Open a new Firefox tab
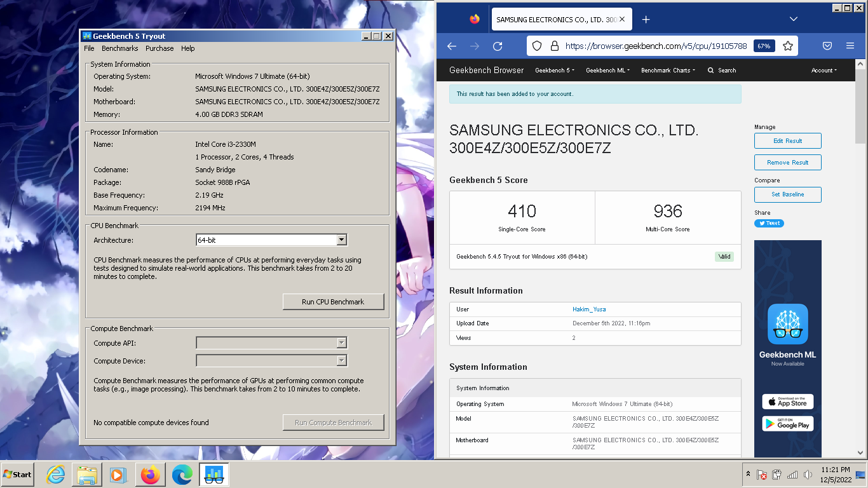The width and height of the screenshot is (868, 488). tap(646, 20)
